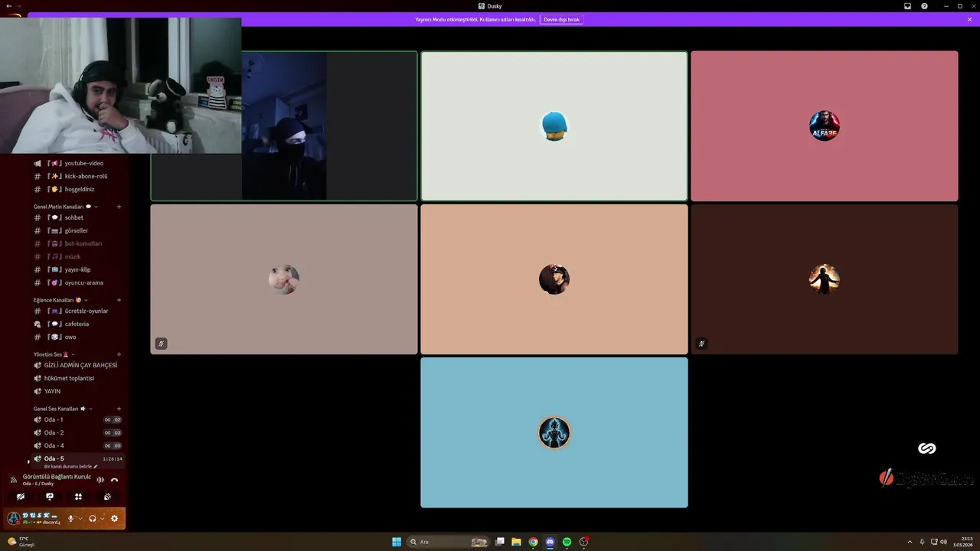This screenshot has height=551, width=980.
Task: Click the taskbar search box
Action: point(449,542)
